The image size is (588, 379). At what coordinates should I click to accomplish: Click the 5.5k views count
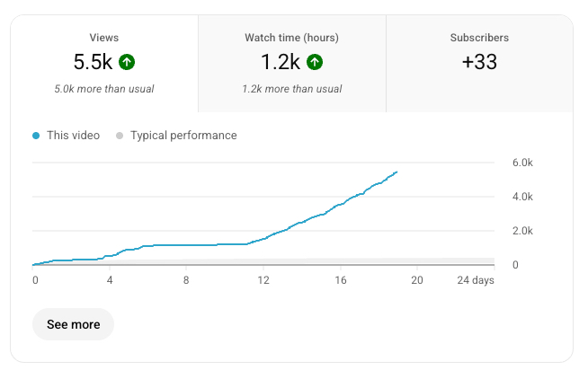[x=94, y=62]
